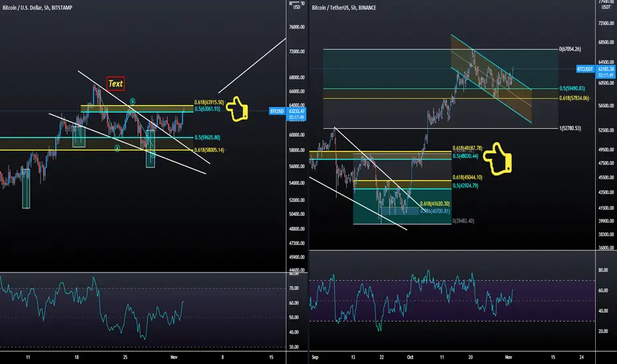Viewport: 617px width, 364px height.
Task: Click the 1(52780.53) Fibonacci label
Action: (x=570, y=128)
